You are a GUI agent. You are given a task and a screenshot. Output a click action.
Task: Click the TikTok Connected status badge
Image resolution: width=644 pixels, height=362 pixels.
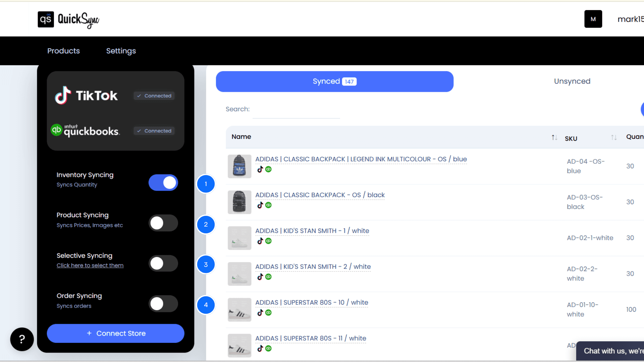click(x=154, y=96)
